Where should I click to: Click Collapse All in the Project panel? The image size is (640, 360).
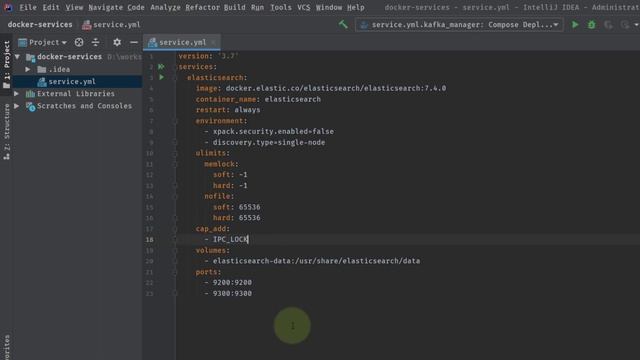95,42
